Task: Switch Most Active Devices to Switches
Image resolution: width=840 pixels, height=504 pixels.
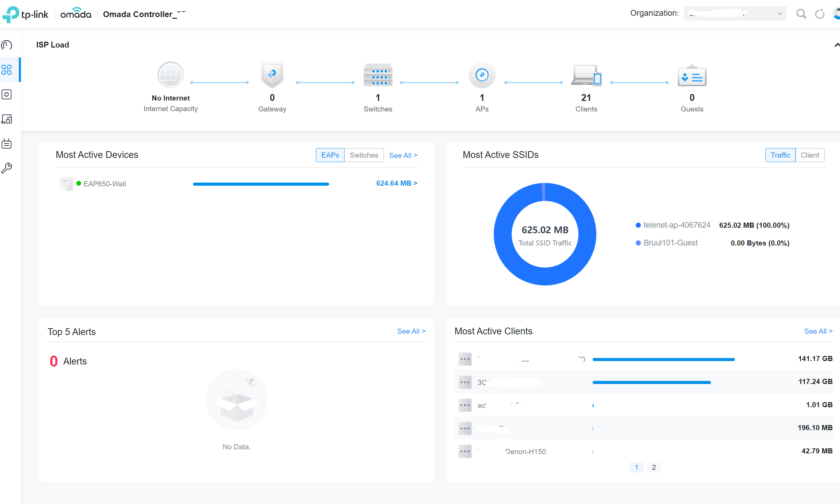Action: tap(364, 155)
